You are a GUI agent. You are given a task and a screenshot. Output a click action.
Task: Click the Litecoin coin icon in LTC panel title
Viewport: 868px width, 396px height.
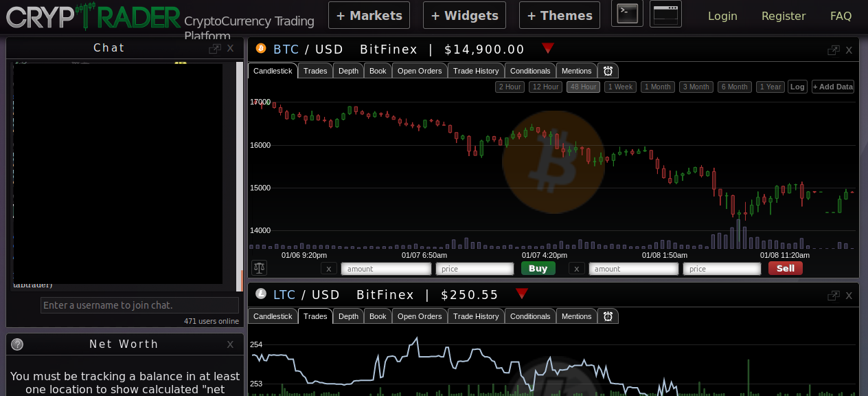pyautogui.click(x=261, y=294)
